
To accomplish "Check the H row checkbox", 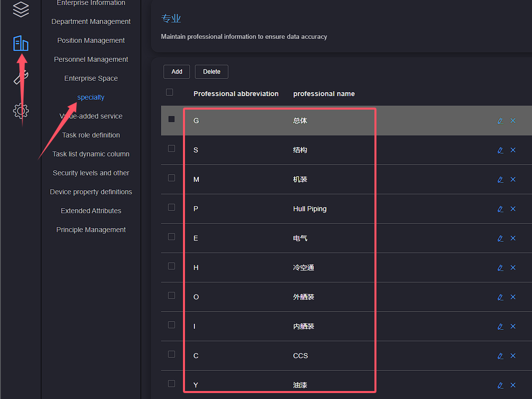I will [172, 266].
